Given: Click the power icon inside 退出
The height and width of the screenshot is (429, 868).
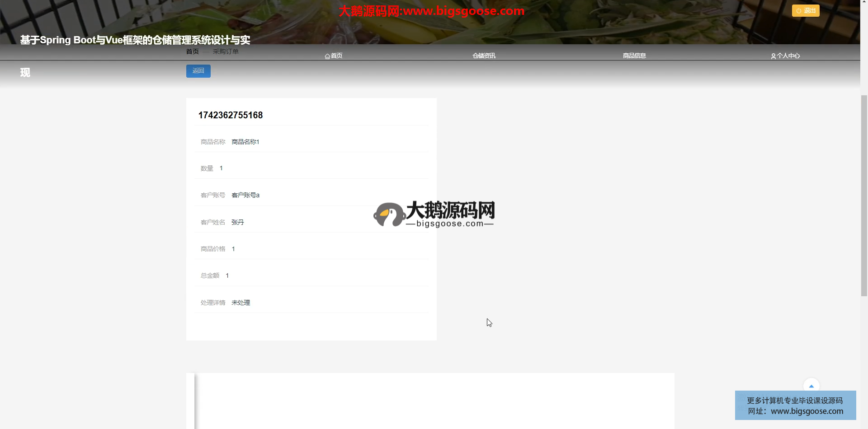Looking at the screenshot, I should tap(798, 11).
